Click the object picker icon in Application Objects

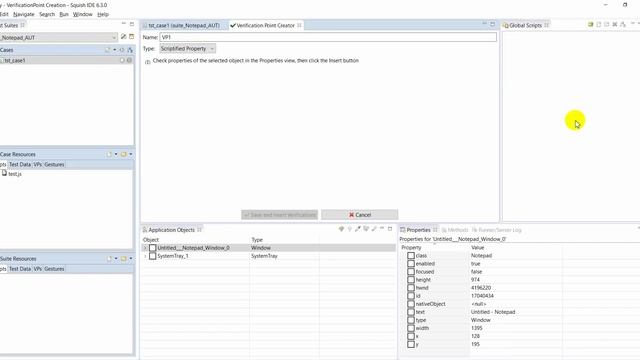pyautogui.click(x=358, y=229)
